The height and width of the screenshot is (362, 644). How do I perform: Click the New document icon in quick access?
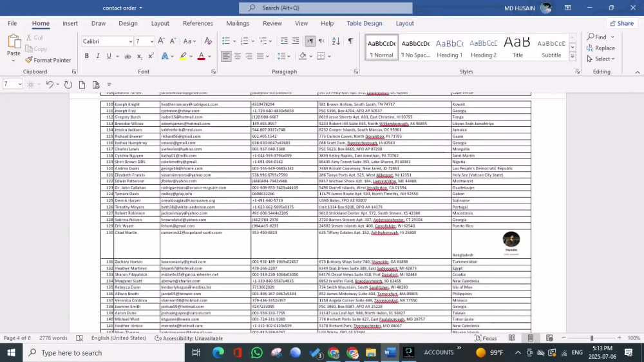coord(82,84)
